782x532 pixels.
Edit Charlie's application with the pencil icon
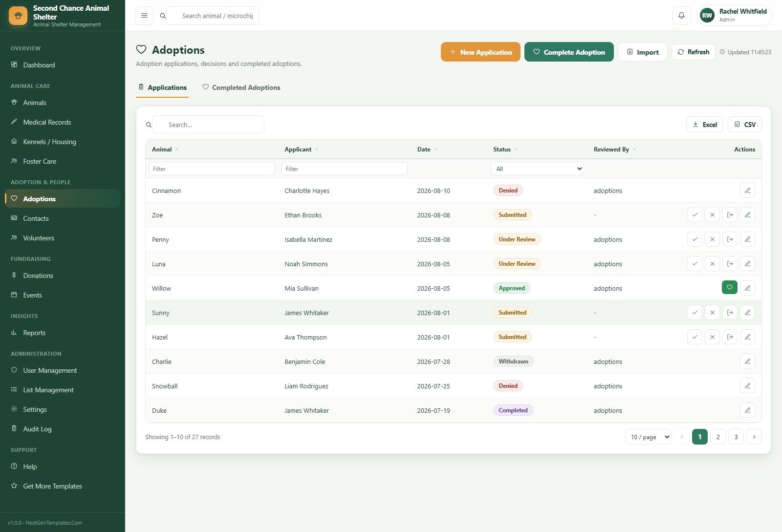coord(747,362)
